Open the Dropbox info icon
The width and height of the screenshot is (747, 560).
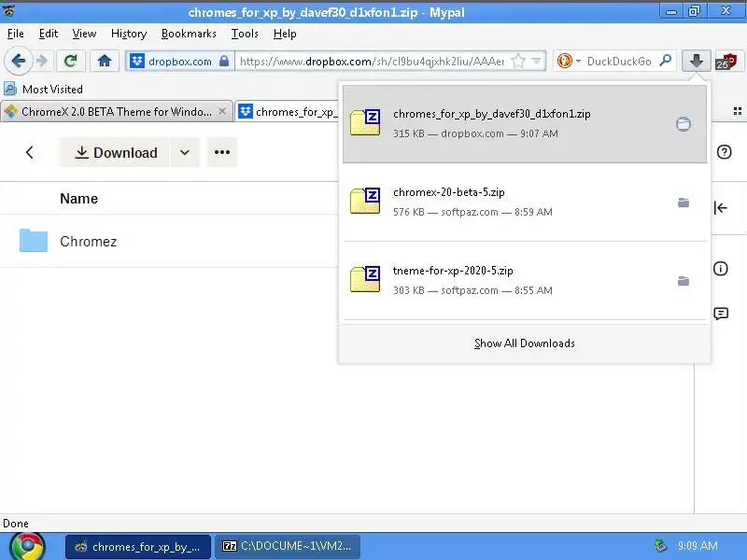(x=720, y=269)
